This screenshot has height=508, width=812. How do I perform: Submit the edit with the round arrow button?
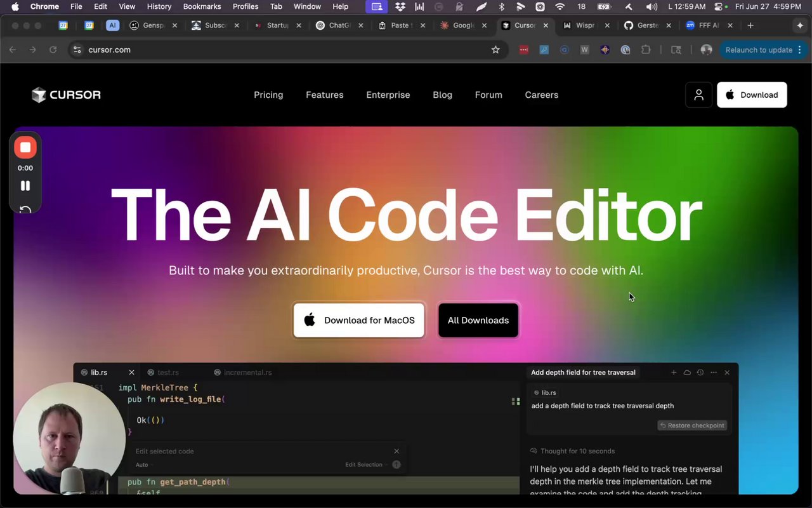coord(396,464)
